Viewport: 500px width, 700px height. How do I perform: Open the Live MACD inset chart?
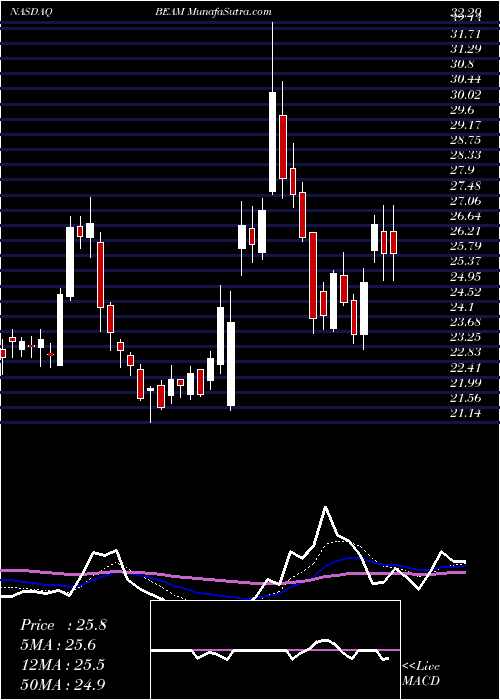[x=275, y=650]
